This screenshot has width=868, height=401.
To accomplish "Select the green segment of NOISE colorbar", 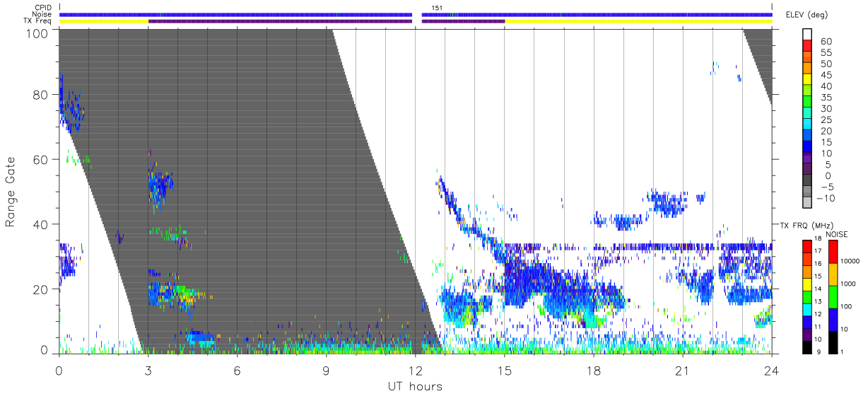I will click(834, 297).
